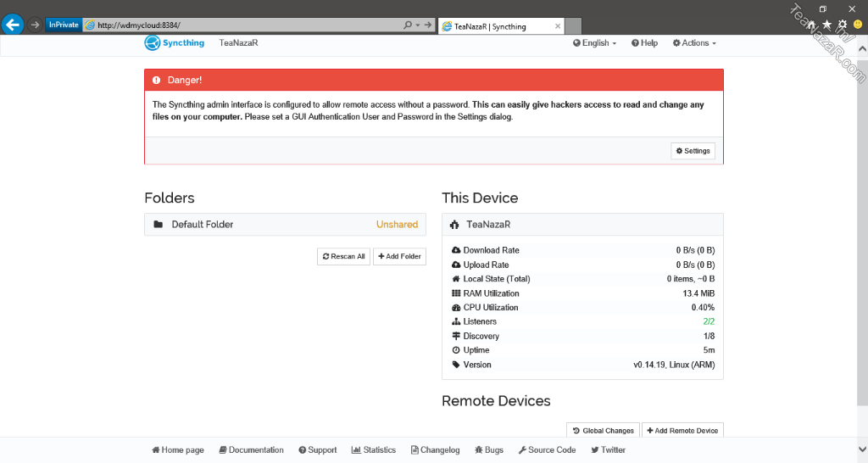868x463 pixels.
Task: Open the Support footer link
Action: [318, 449]
